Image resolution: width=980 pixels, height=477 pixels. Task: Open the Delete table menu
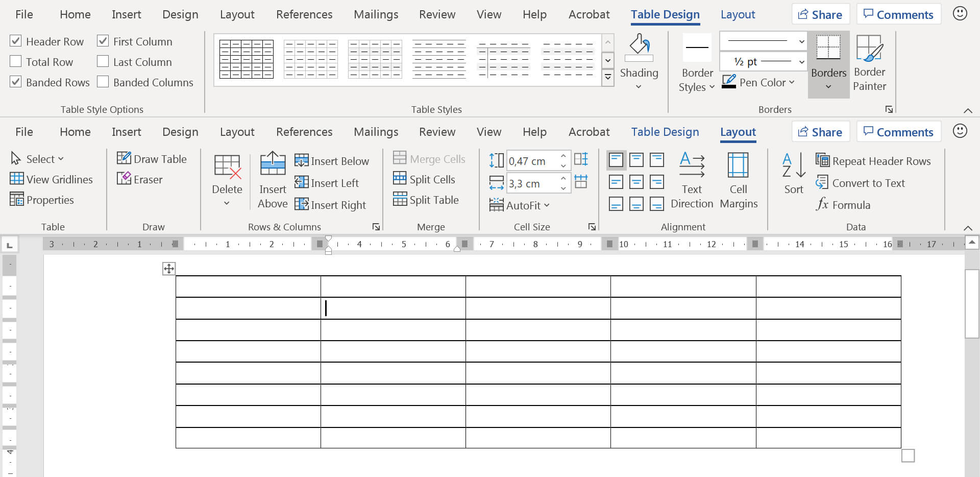[227, 181]
